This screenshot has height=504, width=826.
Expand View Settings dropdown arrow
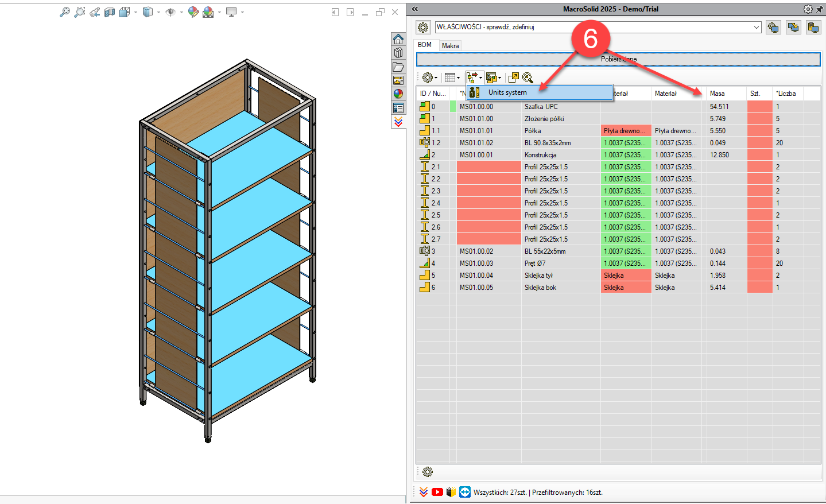(242, 12)
